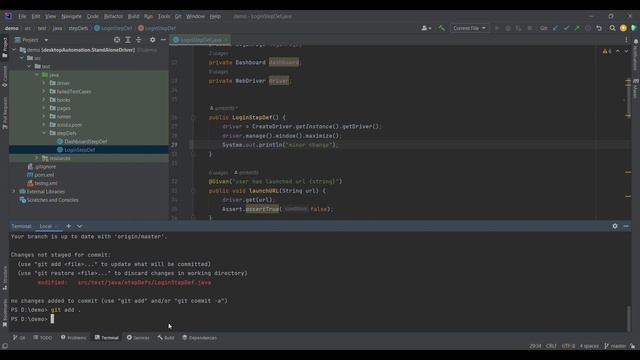Click Expand All in Project panel
Image resolution: width=640 pixels, height=360 pixels.
point(128,40)
